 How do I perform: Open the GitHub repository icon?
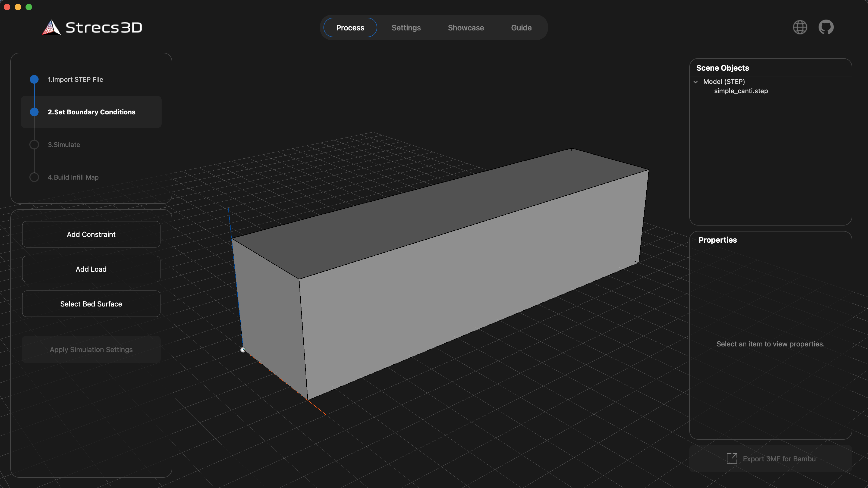(x=826, y=27)
